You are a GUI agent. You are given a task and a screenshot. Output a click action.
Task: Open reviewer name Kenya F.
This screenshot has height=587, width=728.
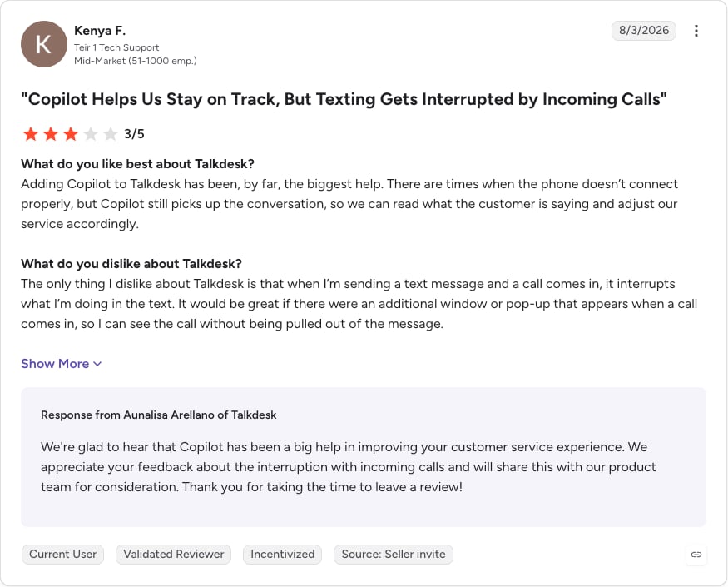100,31
